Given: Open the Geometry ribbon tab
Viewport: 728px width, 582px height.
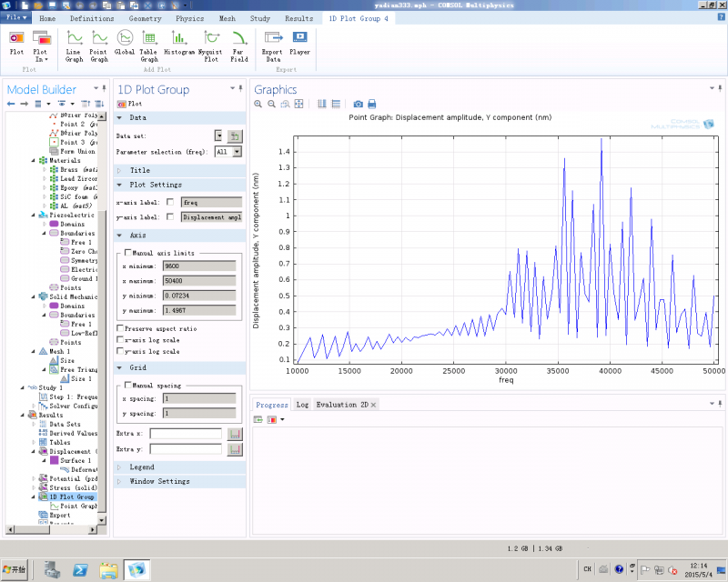Looking at the screenshot, I should pyautogui.click(x=146, y=18).
